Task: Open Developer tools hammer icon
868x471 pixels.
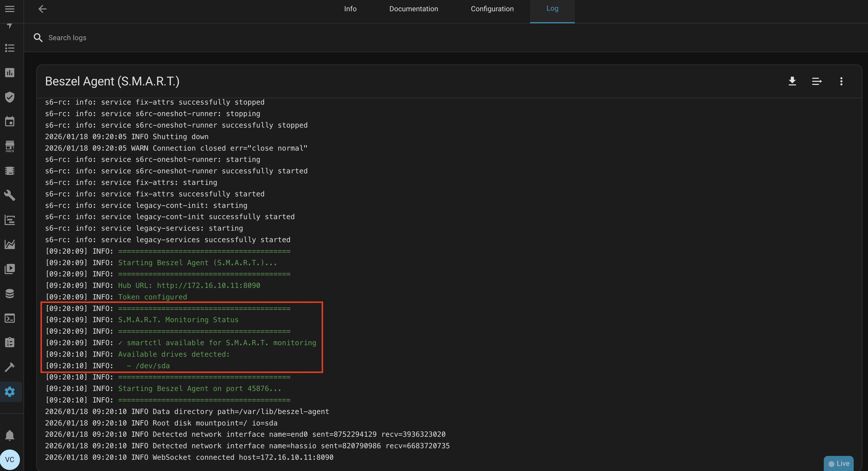Action: (10, 367)
